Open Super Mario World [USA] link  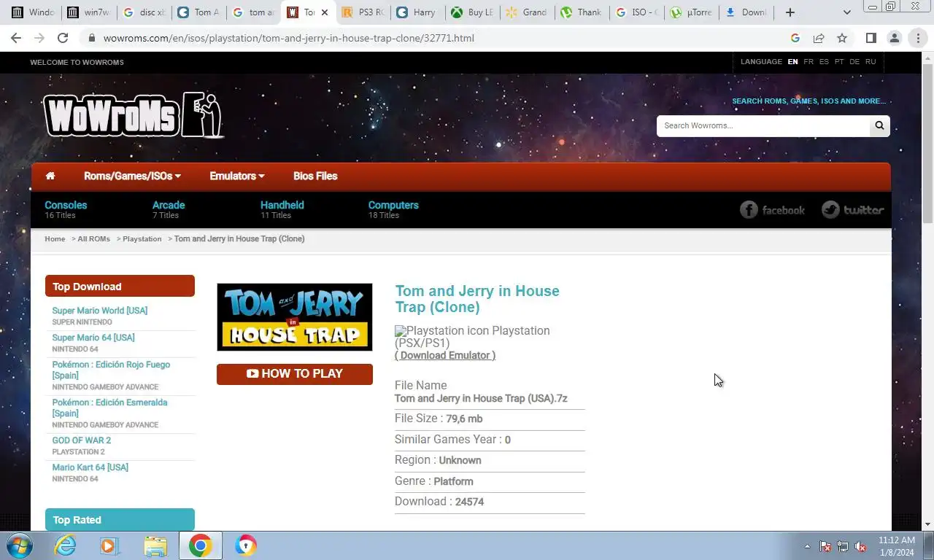tap(100, 311)
